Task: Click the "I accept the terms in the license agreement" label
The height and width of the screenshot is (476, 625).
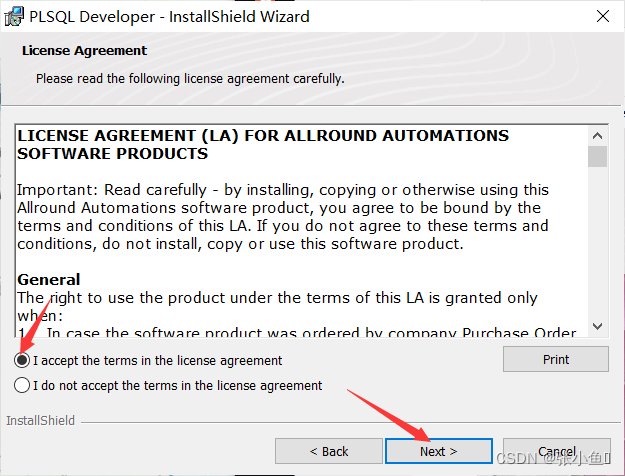Action: 157,360
